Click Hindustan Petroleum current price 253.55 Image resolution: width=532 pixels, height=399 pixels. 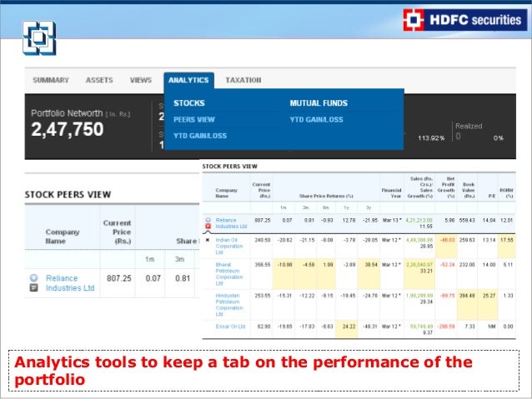pos(263,296)
